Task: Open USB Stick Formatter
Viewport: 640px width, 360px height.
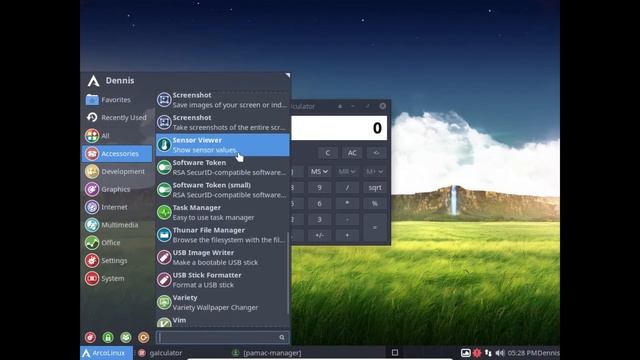Action: pyautogui.click(x=222, y=280)
